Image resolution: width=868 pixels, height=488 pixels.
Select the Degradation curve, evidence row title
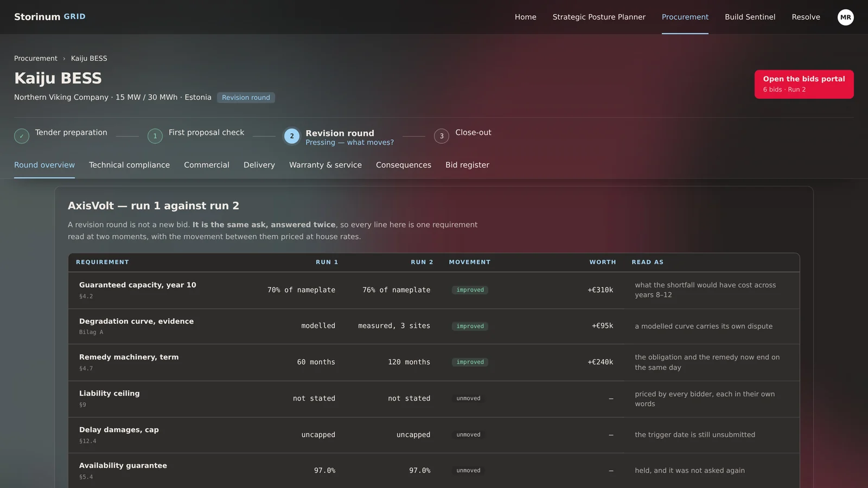[136, 321]
